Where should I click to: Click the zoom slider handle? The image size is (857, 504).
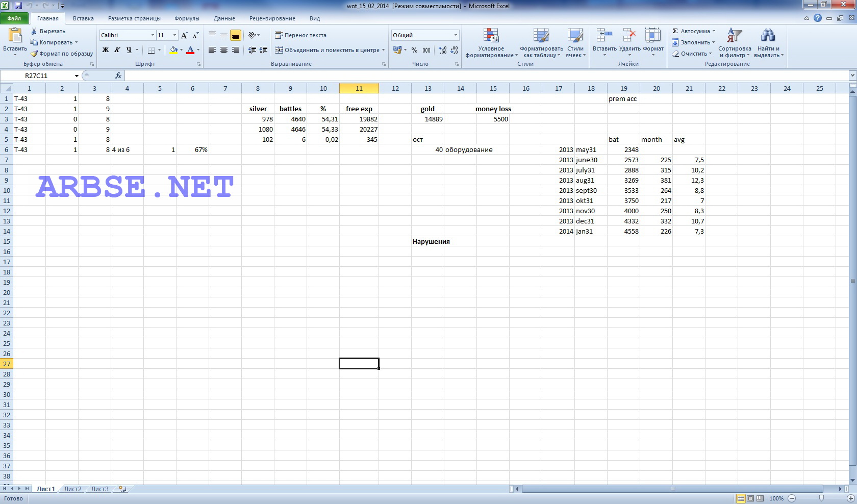click(x=821, y=498)
